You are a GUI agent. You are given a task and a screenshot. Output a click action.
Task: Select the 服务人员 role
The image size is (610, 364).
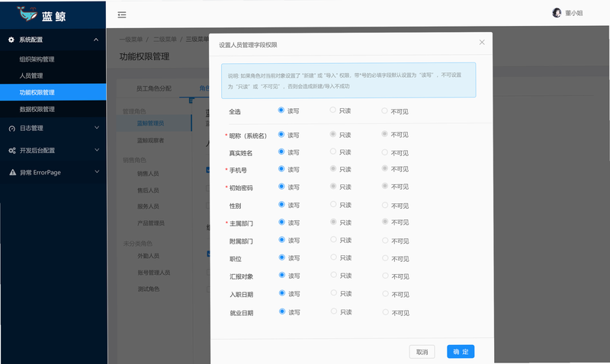pos(148,206)
